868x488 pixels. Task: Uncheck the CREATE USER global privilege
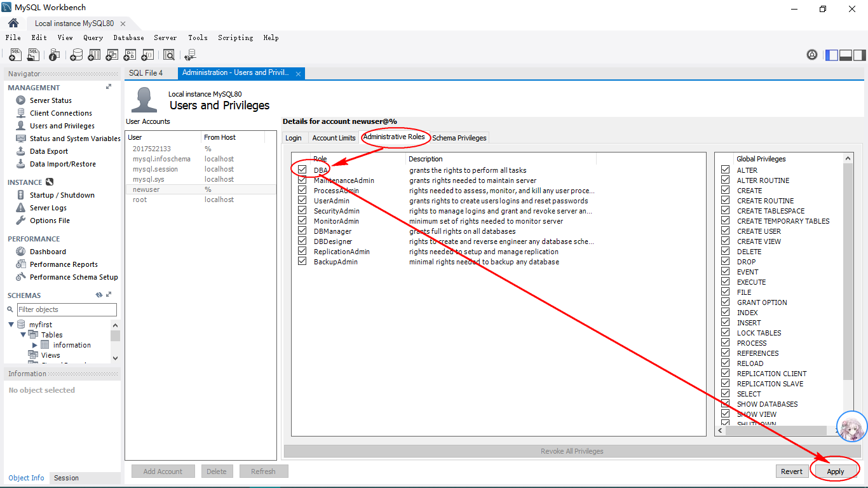point(725,231)
